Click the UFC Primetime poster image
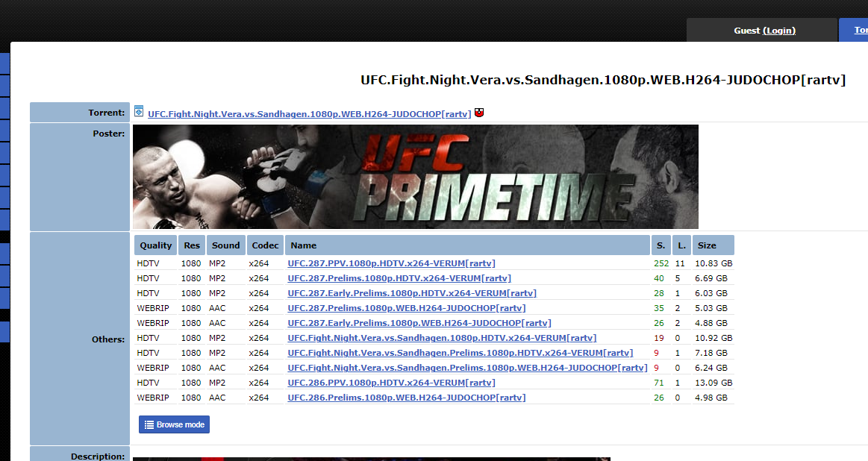Screen dimensions: 868x461 416,177
